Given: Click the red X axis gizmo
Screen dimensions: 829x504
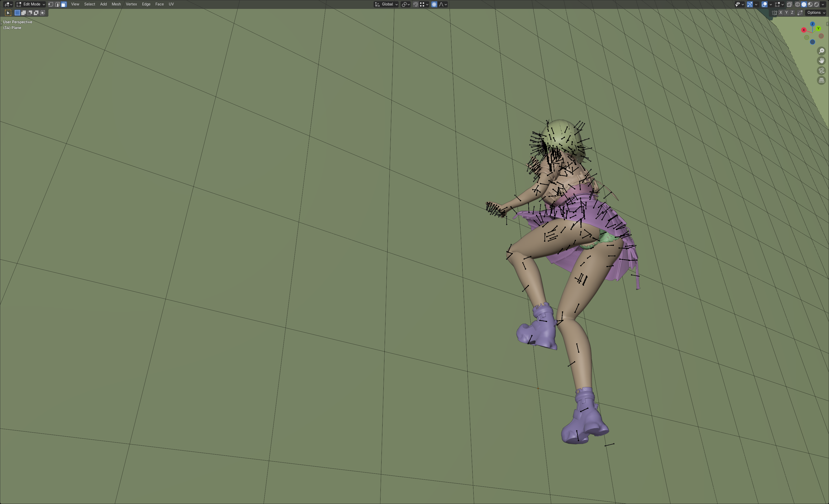Looking at the screenshot, I should pyautogui.click(x=804, y=30).
